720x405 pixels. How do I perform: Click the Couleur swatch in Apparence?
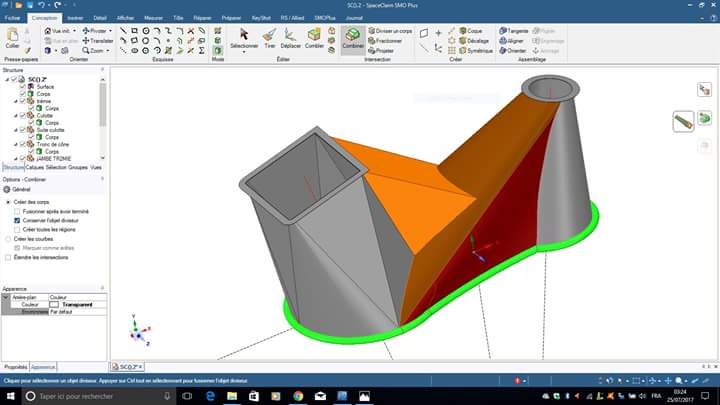56,304
